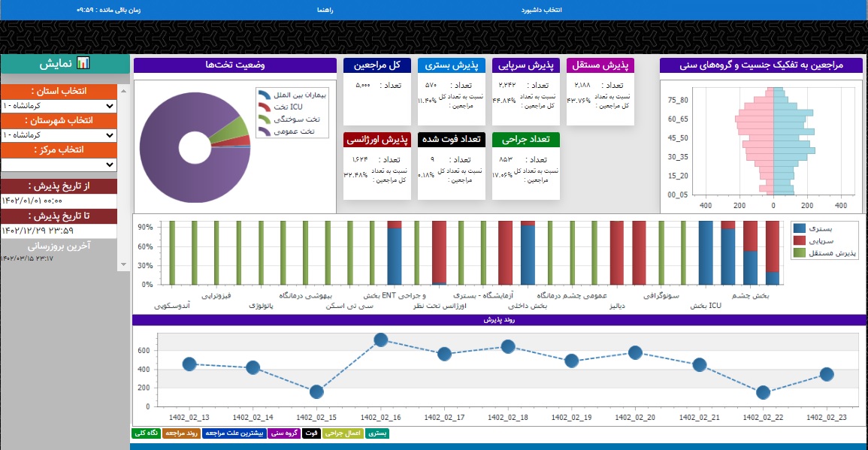Click the blue بیماران بین الملل legend icon
Viewport: 868px width, 450px height.
264,95
